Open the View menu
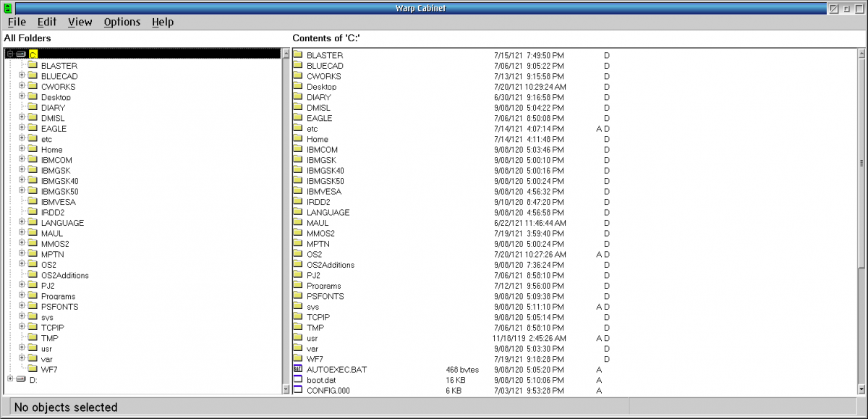This screenshot has height=419, width=868. point(80,22)
